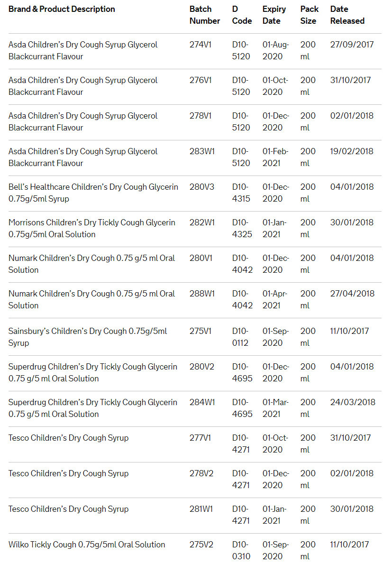
Task: Select batch number 281W1 cell
Action: click(x=201, y=509)
